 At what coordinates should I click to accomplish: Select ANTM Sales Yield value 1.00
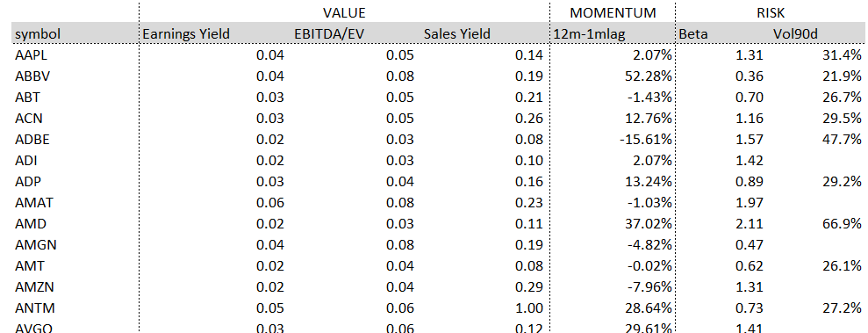pyautogui.click(x=529, y=308)
